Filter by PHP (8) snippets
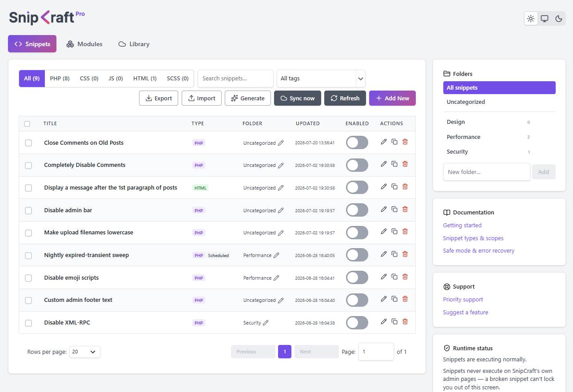Screen dimensions: 573x392 (60, 78)
